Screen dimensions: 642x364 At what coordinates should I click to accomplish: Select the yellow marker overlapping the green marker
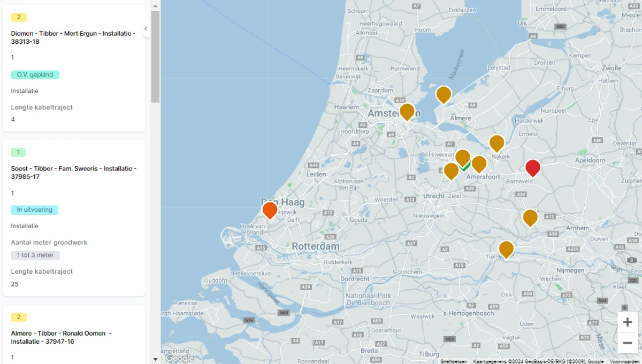(463, 158)
